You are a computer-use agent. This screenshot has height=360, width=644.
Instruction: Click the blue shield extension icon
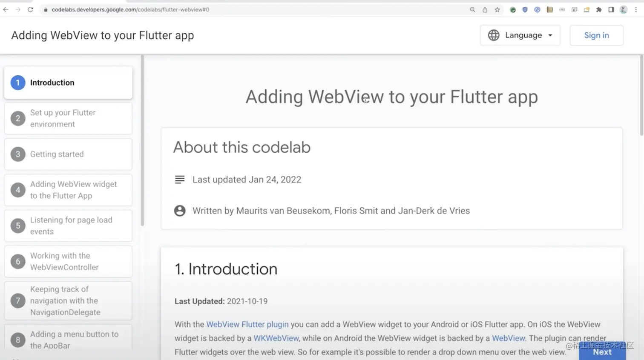pos(525,9)
